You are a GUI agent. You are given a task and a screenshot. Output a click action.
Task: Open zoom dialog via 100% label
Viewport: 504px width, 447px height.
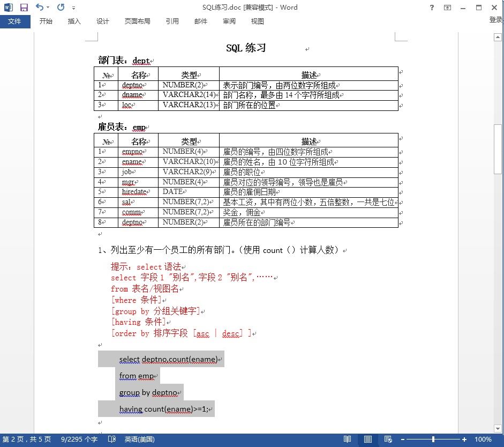[x=483, y=439]
